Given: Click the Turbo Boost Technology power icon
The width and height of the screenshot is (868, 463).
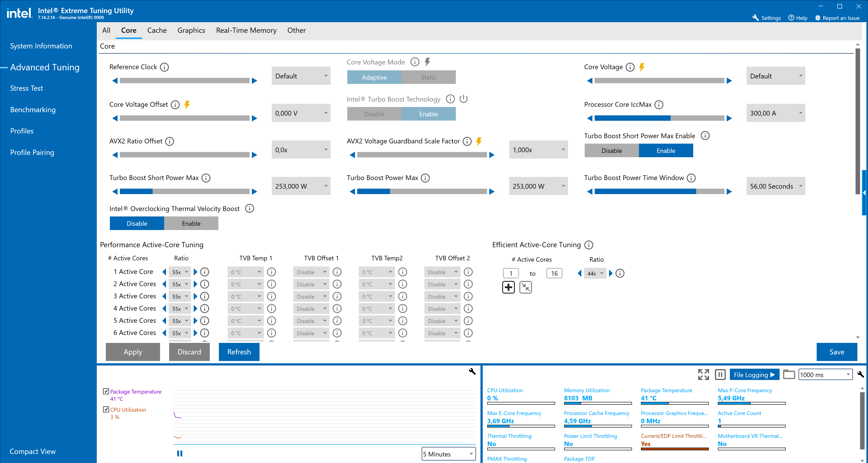Looking at the screenshot, I should point(464,99).
